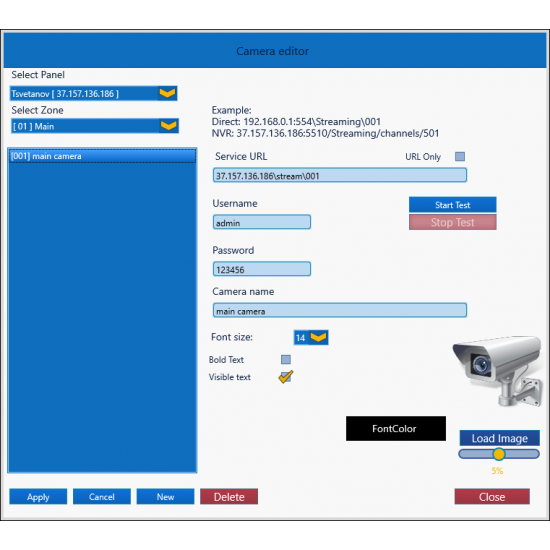Click the NVR example URL text
The height and width of the screenshot is (550, 550).
point(325,134)
